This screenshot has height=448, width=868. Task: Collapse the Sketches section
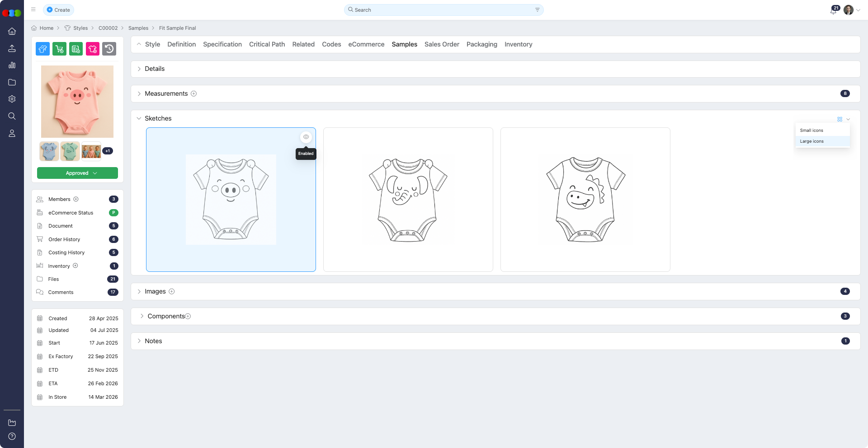139,118
